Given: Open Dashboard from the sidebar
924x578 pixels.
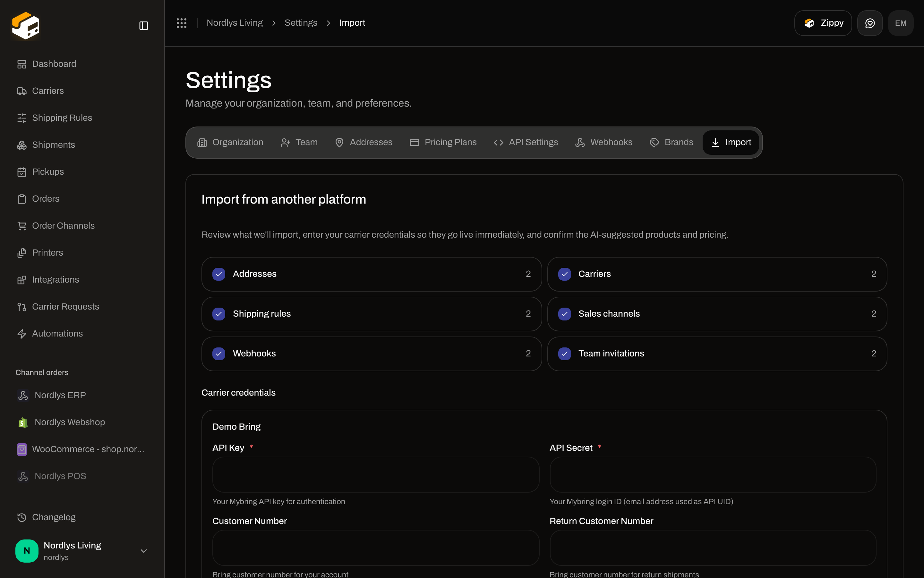Looking at the screenshot, I should (82, 64).
